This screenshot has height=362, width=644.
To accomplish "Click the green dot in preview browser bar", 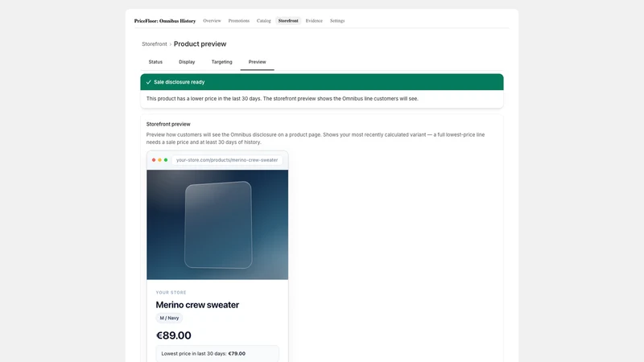I will click(166, 160).
